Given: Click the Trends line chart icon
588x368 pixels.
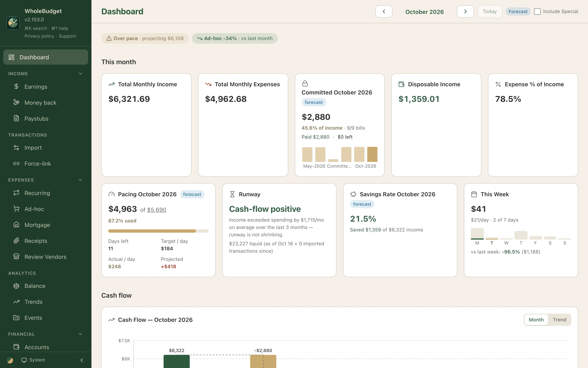Looking at the screenshot, I should tap(16, 302).
